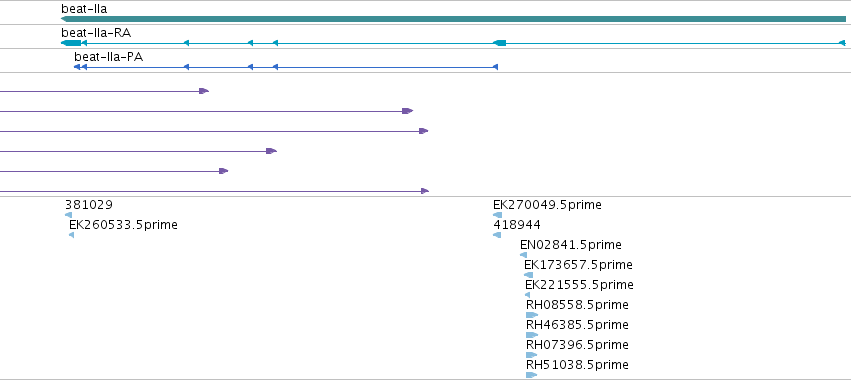The height and width of the screenshot is (380, 851).
Task: Click the 381029 feature arrow
Action: pos(68,215)
